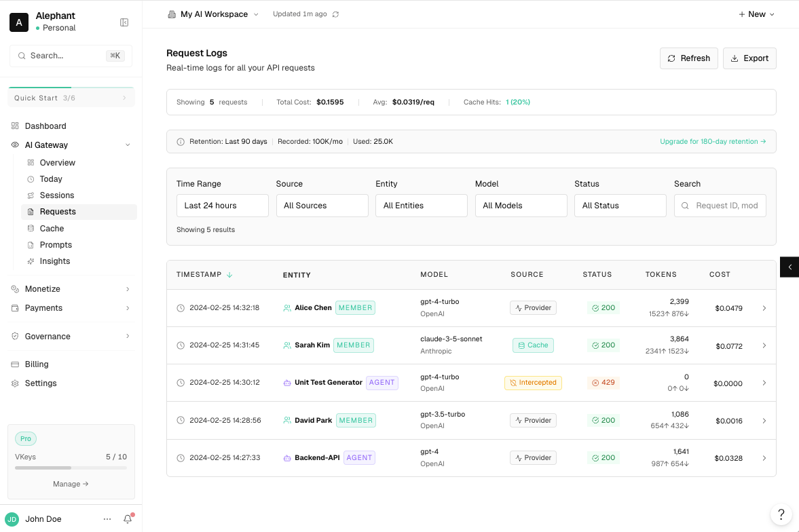799x532 pixels.
Task: Click Upgrade for 180-day retention link
Action: pyautogui.click(x=712, y=142)
